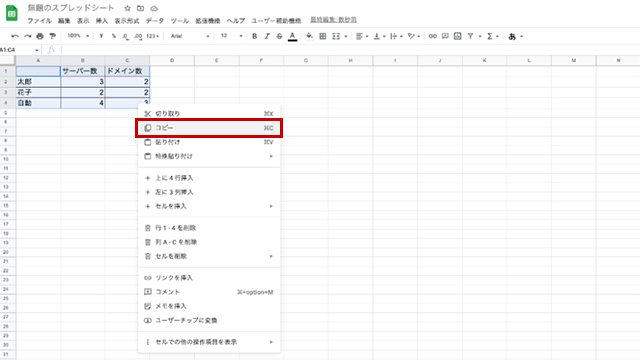Open the borders grid tool
The width and height of the screenshot is (640, 360).
tap(322, 36)
